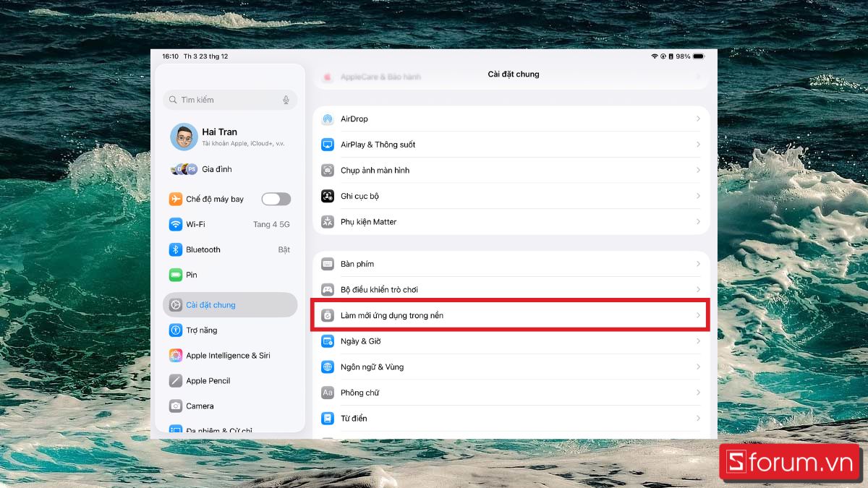Open Bộ điều khiển trò chơi settings
Viewport: 868px width, 488px height.
(511, 290)
